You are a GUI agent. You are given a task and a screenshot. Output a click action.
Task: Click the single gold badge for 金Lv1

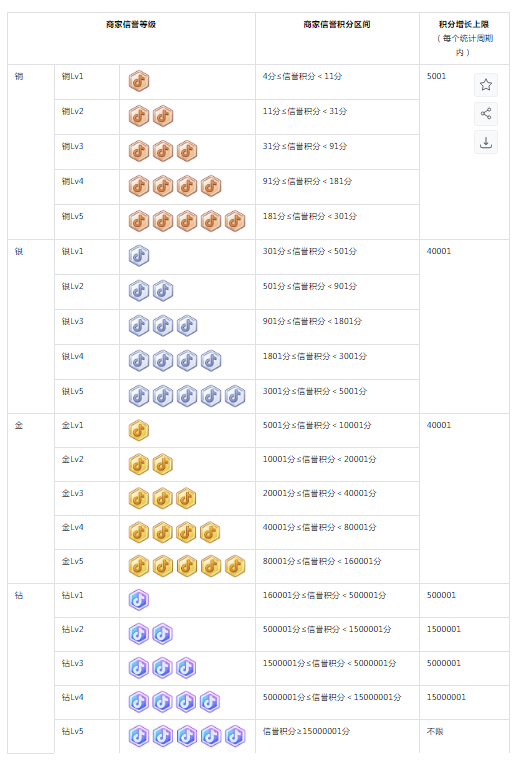pos(139,430)
